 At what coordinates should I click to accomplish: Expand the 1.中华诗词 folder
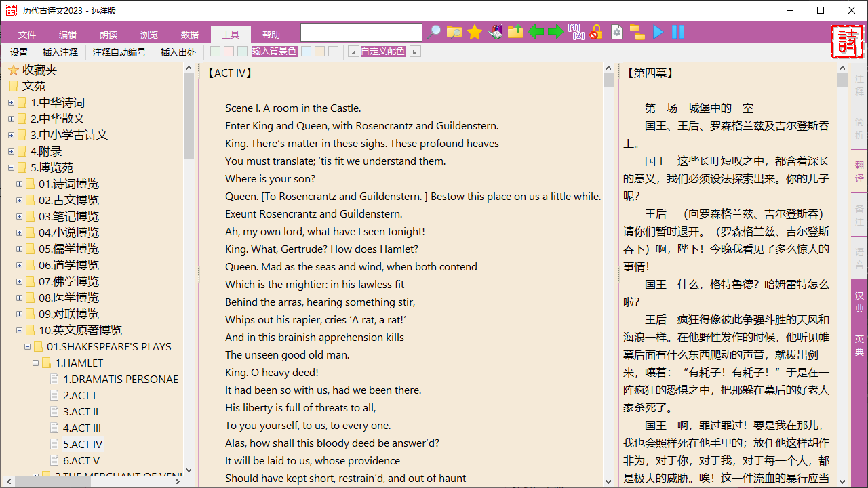12,102
